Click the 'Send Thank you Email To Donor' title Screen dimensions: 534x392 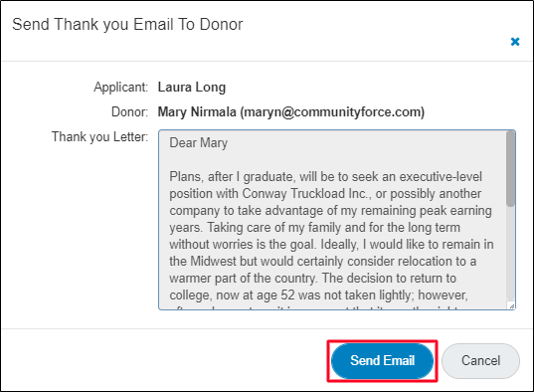[127, 25]
